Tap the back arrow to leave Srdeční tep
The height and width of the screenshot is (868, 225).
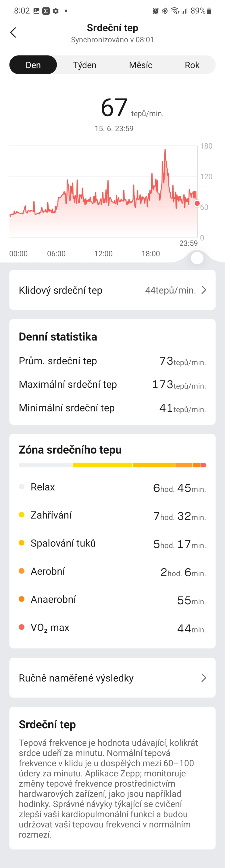(13, 33)
